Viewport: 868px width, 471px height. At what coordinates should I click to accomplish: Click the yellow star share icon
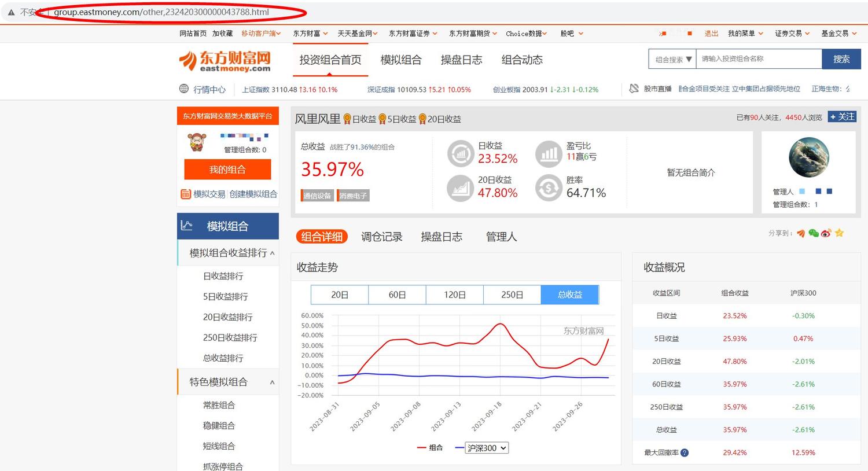839,233
